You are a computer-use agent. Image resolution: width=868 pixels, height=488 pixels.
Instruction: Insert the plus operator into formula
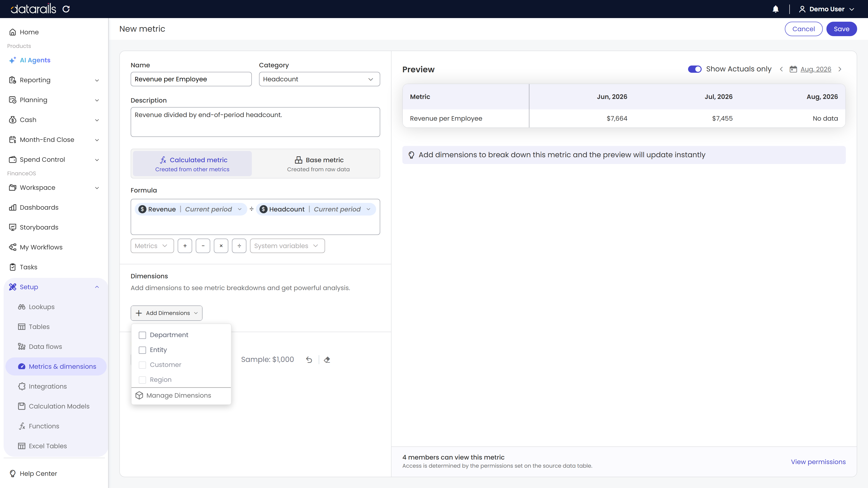(185, 246)
